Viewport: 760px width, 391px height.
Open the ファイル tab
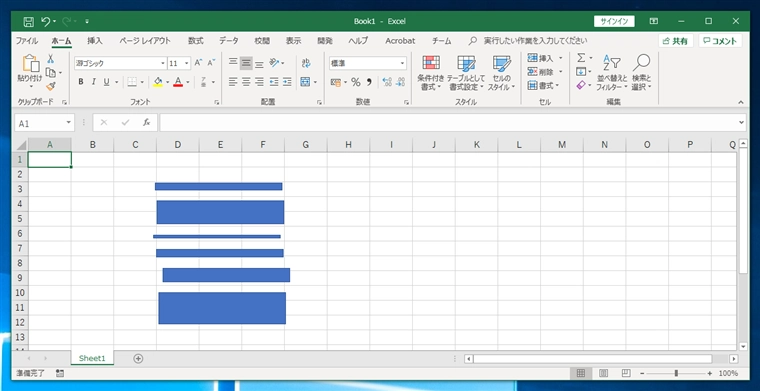pos(27,41)
